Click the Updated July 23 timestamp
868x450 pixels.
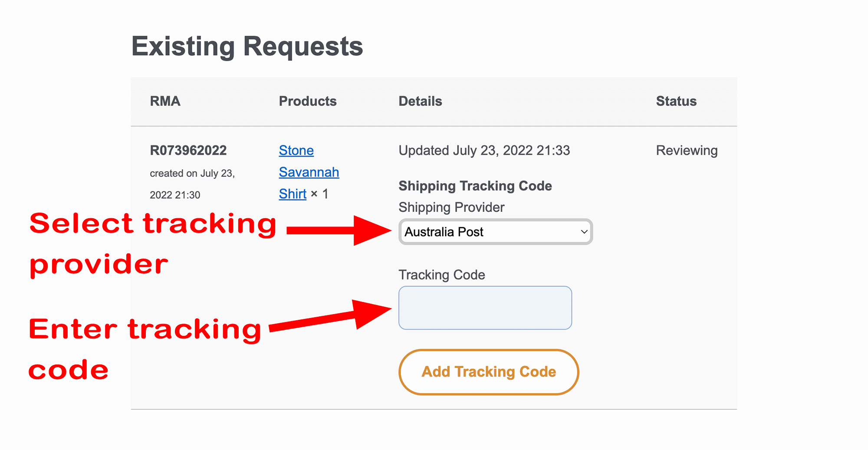pos(484,151)
